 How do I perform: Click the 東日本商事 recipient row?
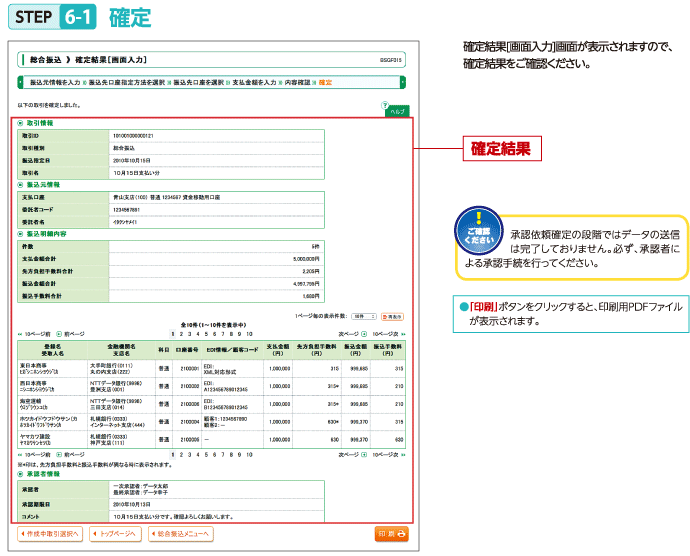click(x=211, y=368)
